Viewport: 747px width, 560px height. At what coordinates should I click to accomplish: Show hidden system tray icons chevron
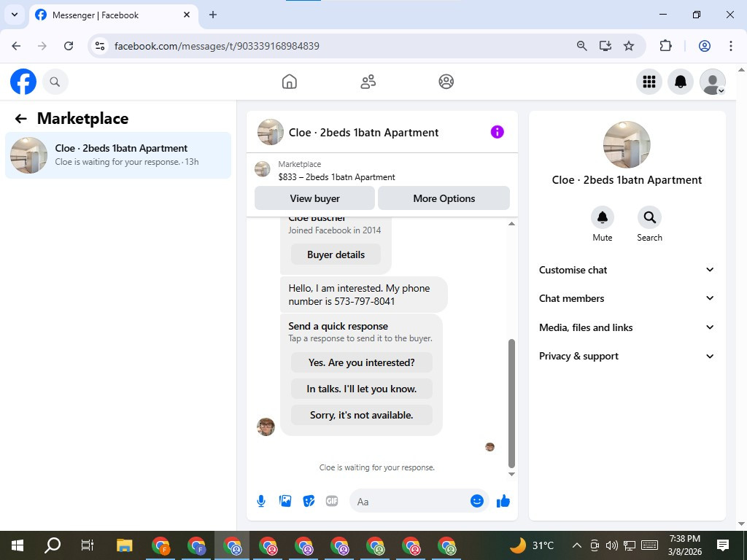coord(576,545)
